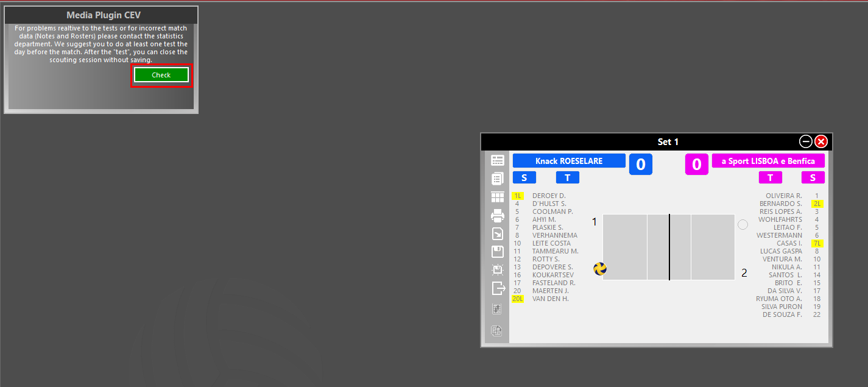This screenshot has width=868, height=387.
Task: Select player WOHLFAHRTS
Action: point(780,219)
